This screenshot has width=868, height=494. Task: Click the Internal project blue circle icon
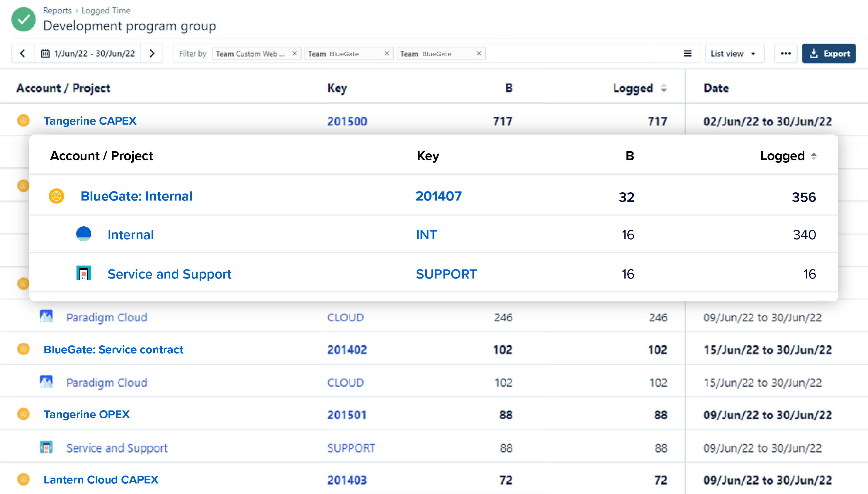coord(84,234)
